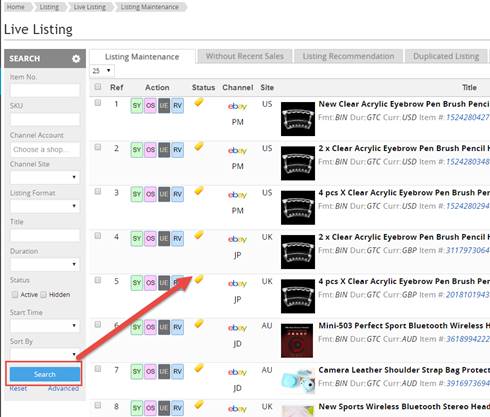Click the Title search input field
This screenshot has height=417, width=490.
coord(45,235)
